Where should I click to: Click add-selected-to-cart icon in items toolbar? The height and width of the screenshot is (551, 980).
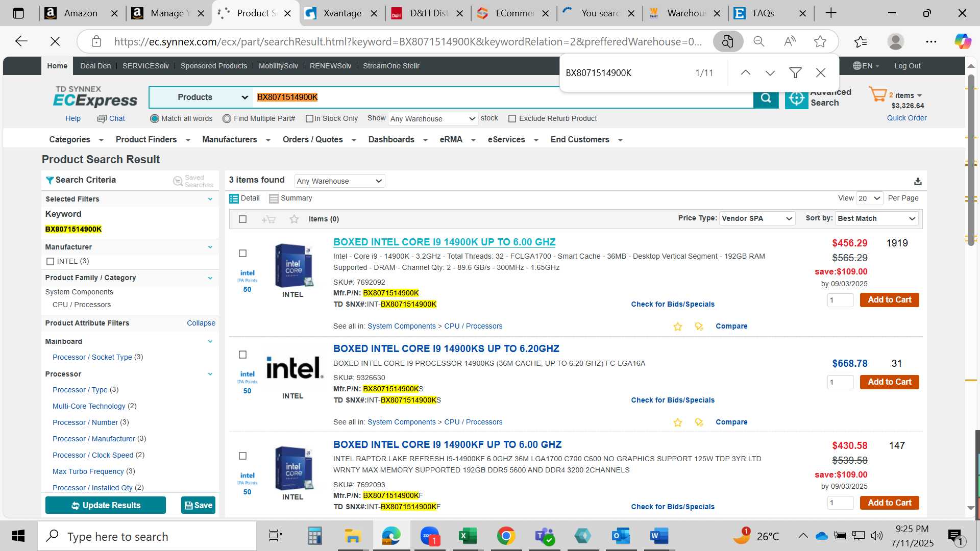click(x=268, y=219)
